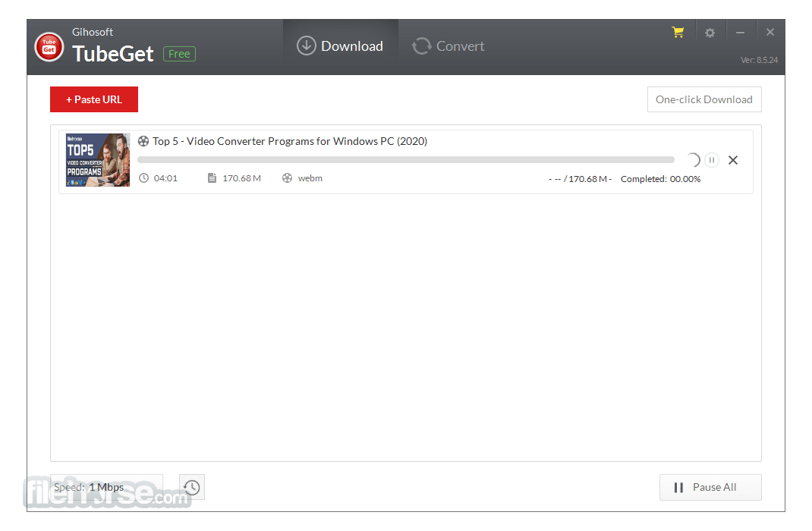Switch to the Convert tab
Viewport: 812px width, 531px height.
click(x=448, y=46)
